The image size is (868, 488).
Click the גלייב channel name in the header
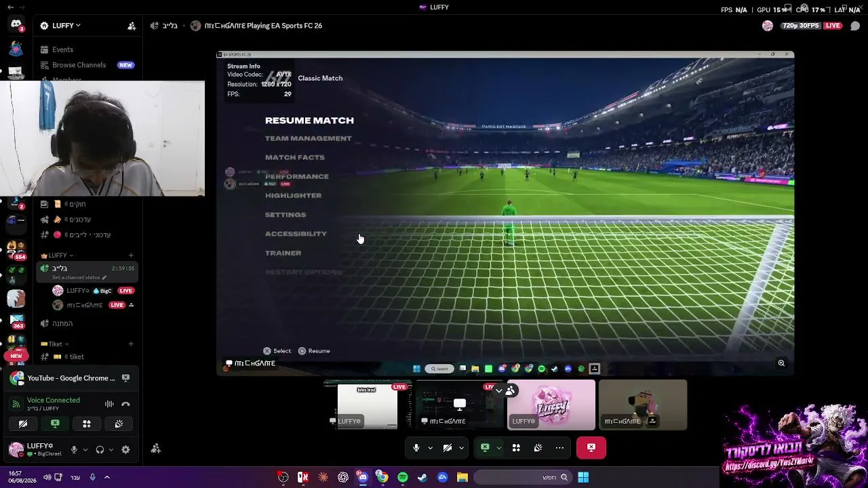pyautogui.click(x=170, y=26)
